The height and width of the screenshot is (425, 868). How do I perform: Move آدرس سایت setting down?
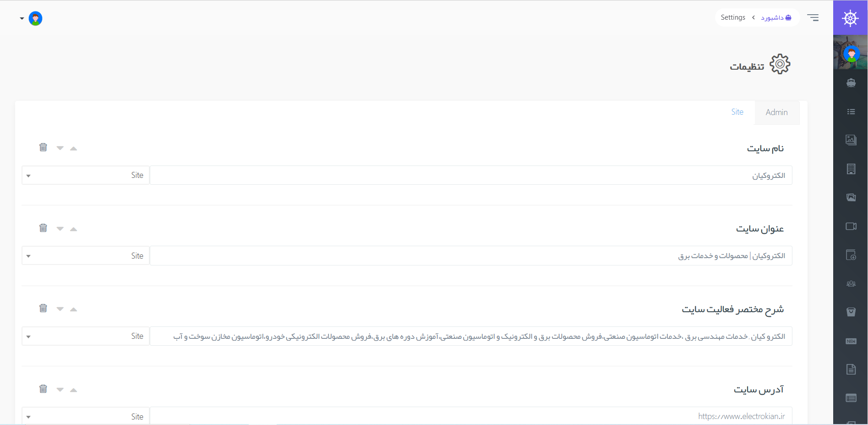[x=60, y=389]
